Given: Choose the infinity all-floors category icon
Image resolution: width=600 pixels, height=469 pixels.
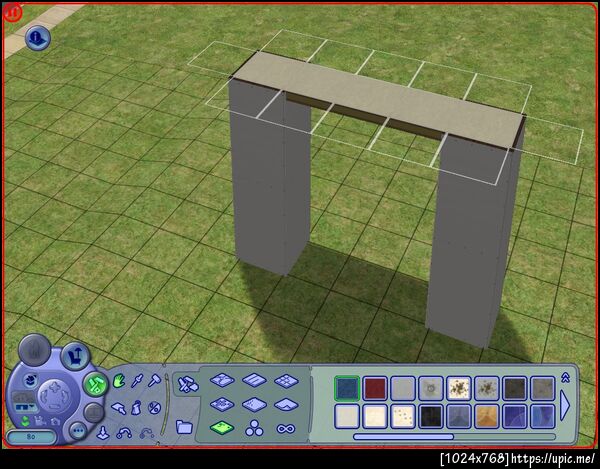Looking at the screenshot, I should pos(286,428).
